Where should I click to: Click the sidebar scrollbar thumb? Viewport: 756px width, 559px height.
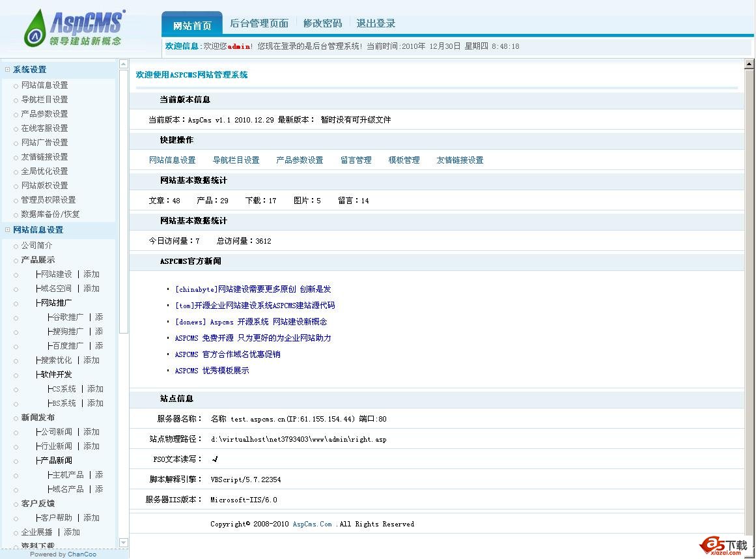[124, 195]
